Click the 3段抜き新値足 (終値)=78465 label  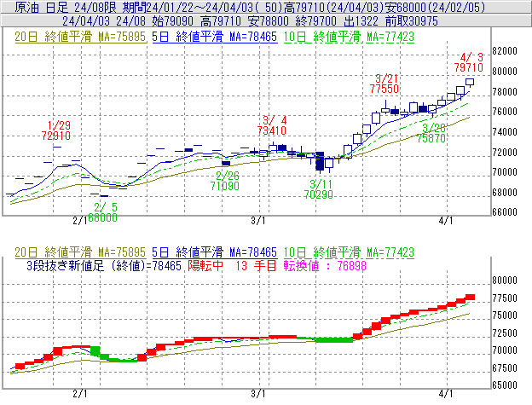pos(104,265)
